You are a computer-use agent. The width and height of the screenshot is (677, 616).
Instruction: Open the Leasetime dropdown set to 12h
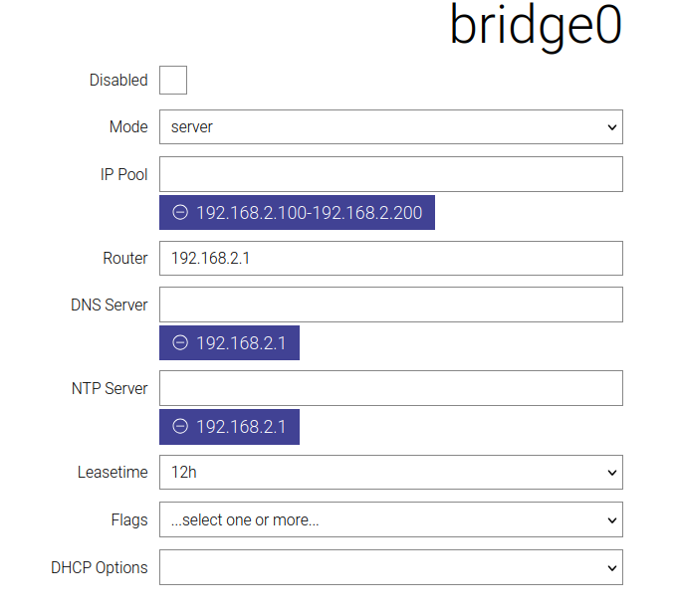[x=391, y=473]
